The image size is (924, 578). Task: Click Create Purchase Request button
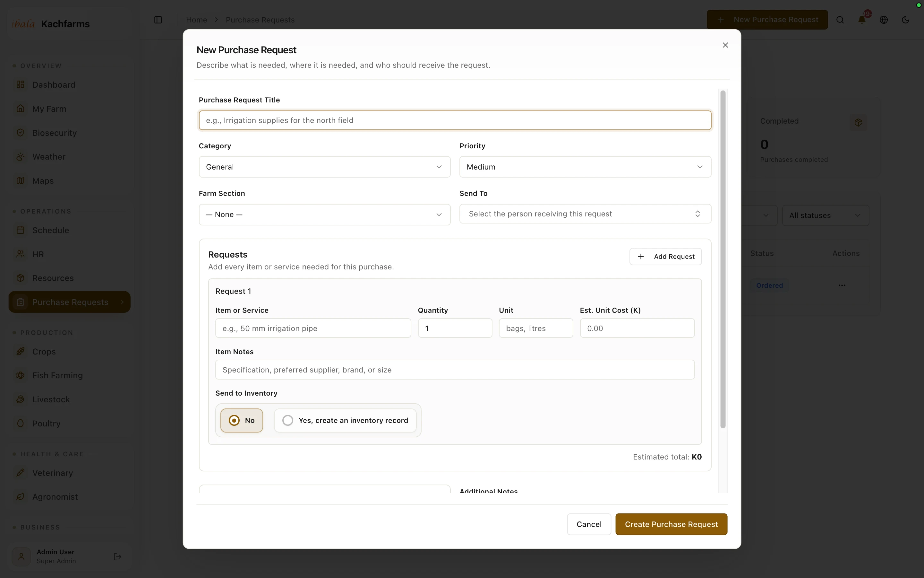click(671, 524)
